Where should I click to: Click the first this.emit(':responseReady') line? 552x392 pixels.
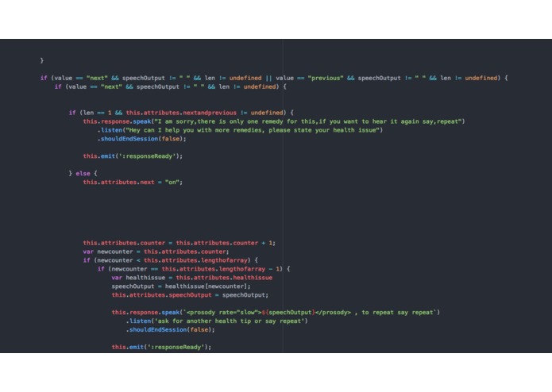tap(133, 156)
